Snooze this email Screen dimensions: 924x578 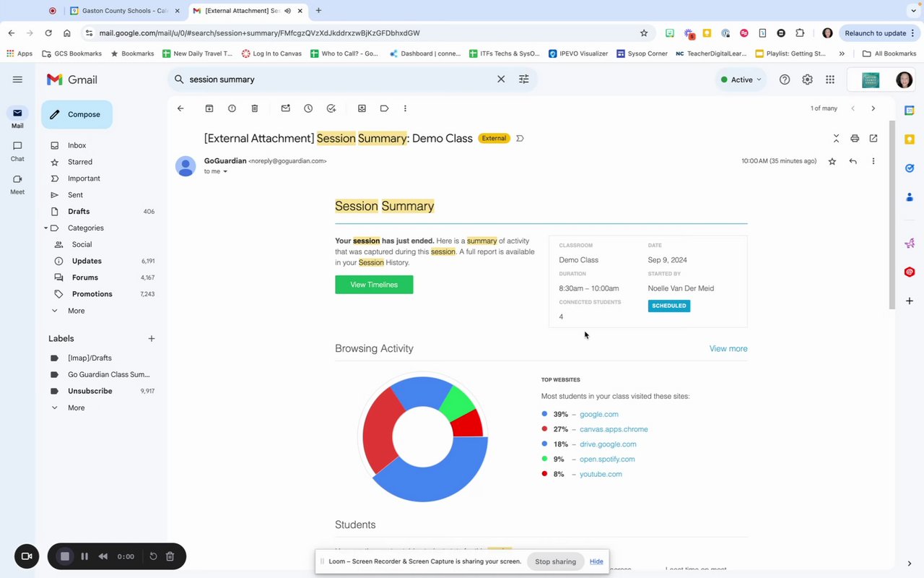tap(308, 108)
